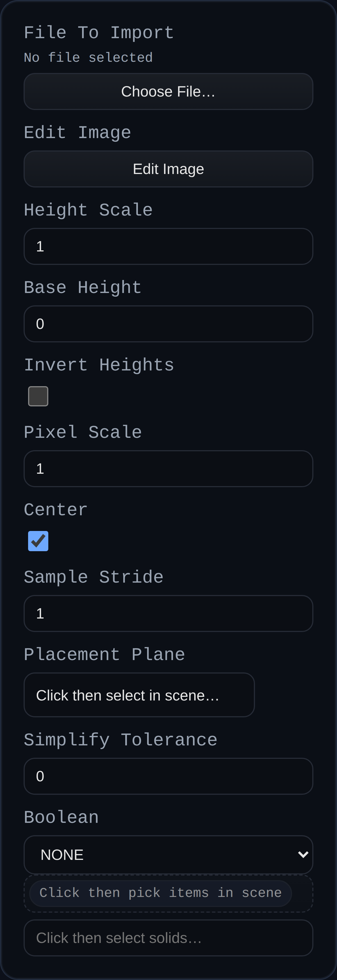Click the Base Height input field

click(x=168, y=324)
